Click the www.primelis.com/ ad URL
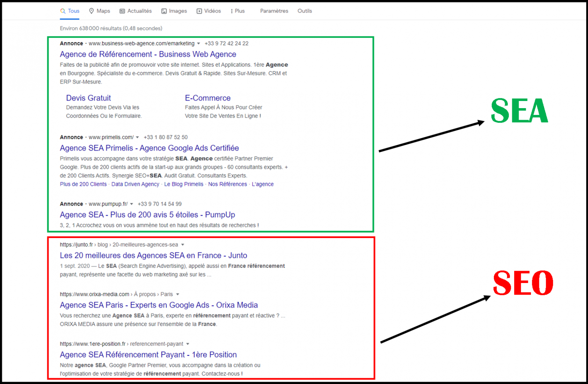Viewport: 588px width, 384px height. coord(111,137)
